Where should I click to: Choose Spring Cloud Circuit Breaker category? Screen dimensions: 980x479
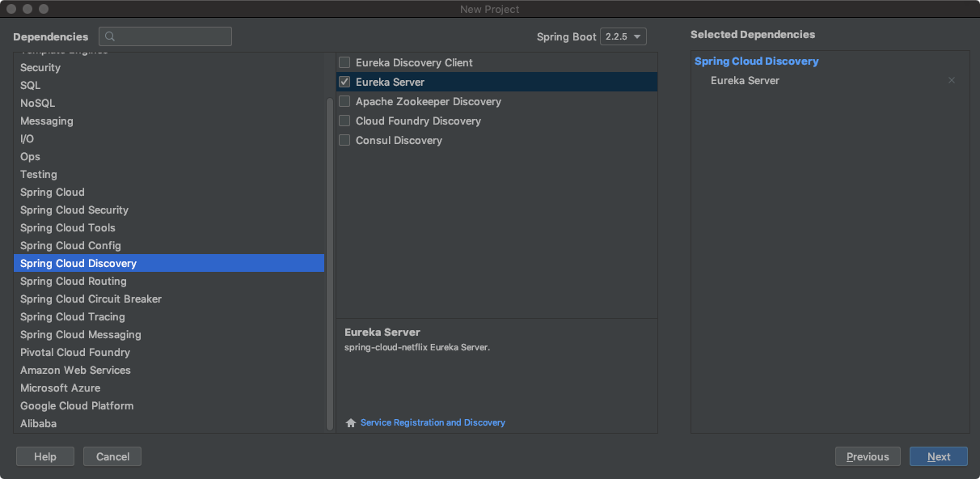(91, 299)
